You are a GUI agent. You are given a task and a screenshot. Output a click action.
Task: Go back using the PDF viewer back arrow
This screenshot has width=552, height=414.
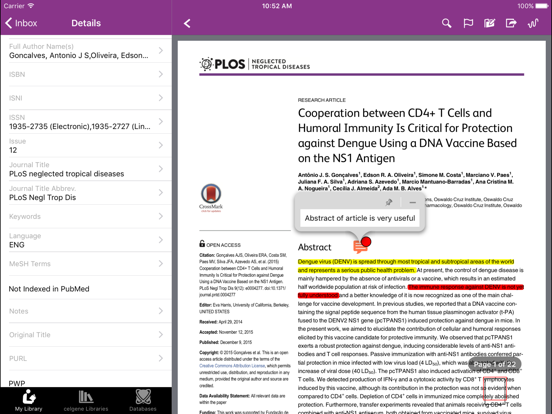(187, 23)
